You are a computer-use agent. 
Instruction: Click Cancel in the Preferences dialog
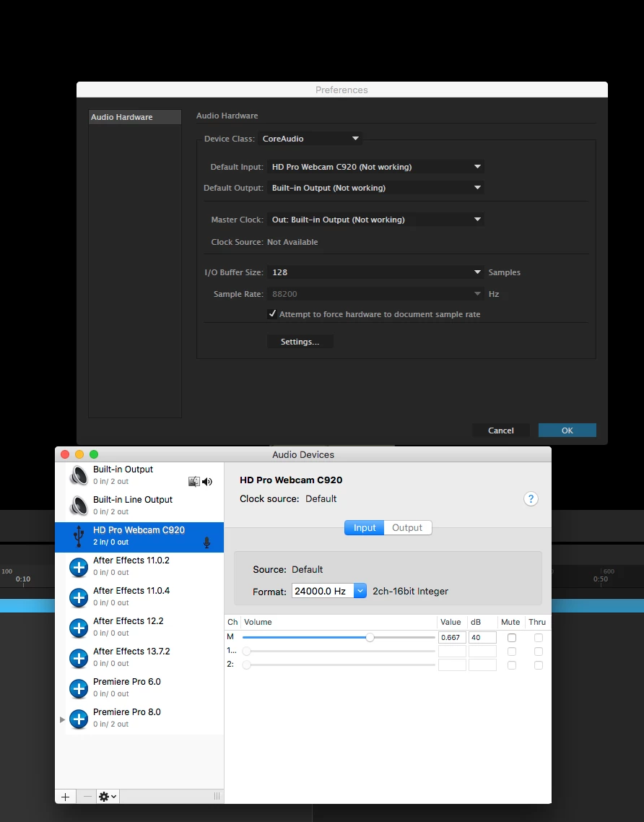501,431
